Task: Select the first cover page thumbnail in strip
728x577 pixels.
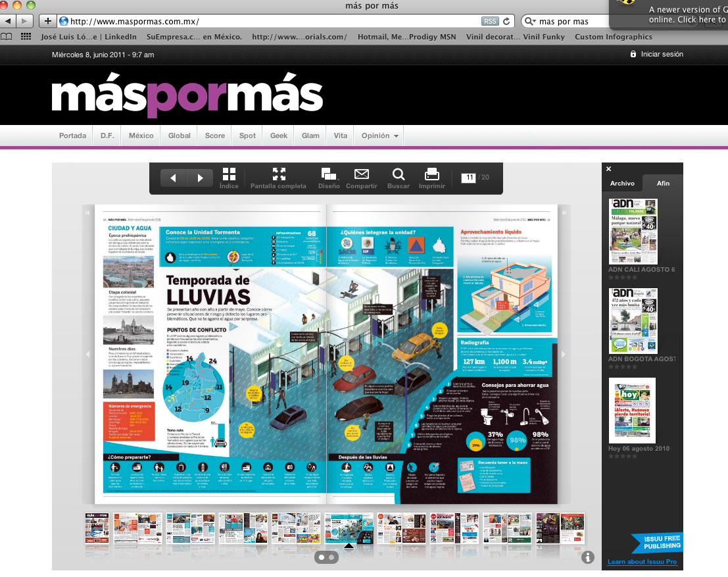Action: click(x=97, y=528)
